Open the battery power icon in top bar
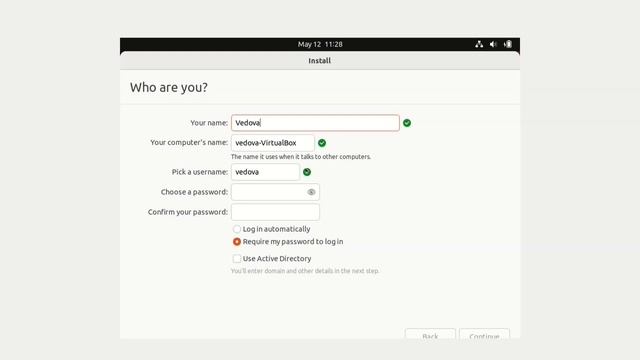 tap(508, 44)
